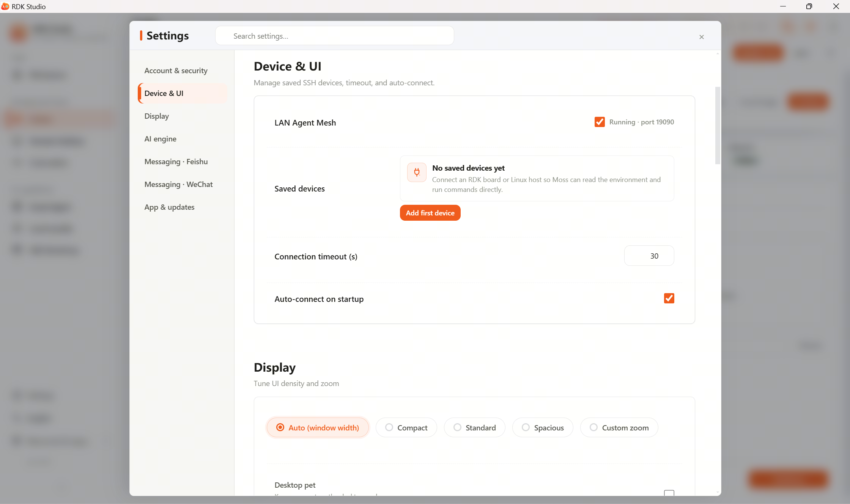The width and height of the screenshot is (850, 504).
Task: Click the plug icon in No saved devices card
Action: (x=417, y=173)
